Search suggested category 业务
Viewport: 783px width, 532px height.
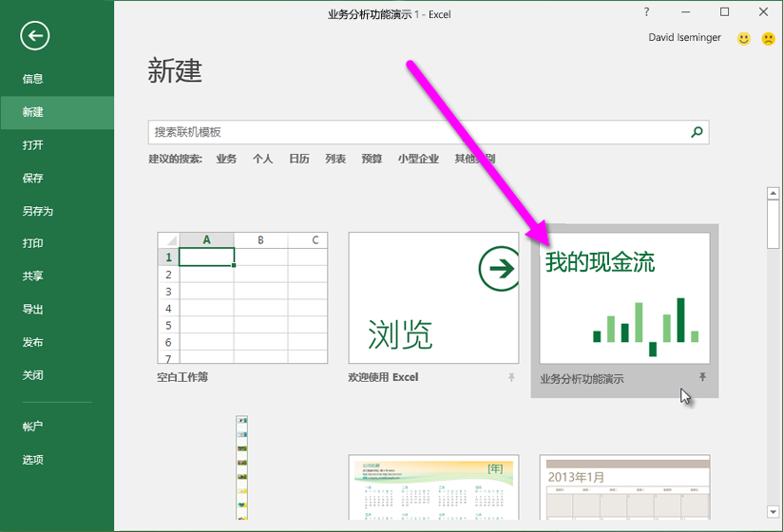(x=226, y=160)
